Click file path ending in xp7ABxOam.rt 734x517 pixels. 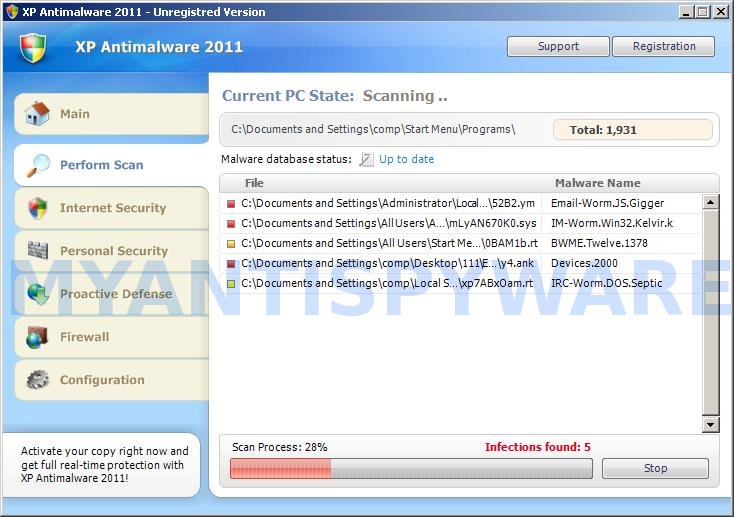[387, 283]
